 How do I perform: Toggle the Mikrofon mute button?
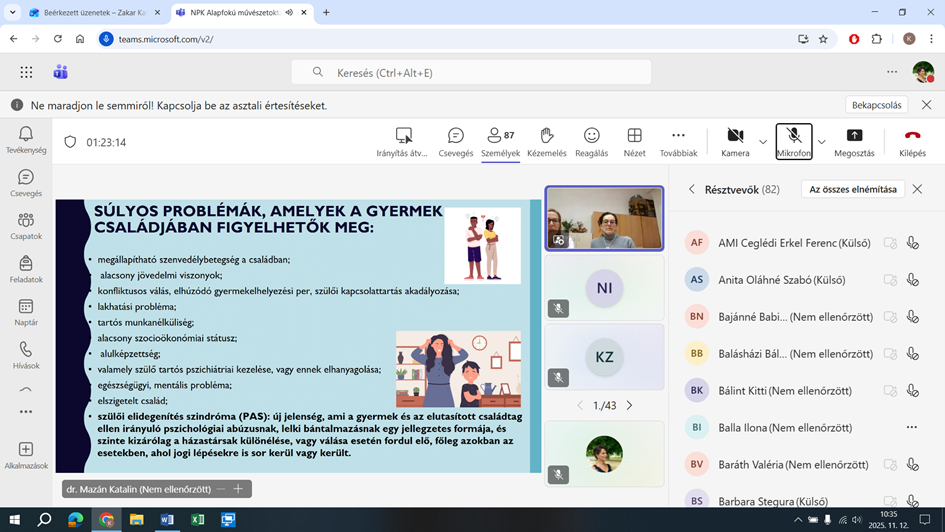[793, 141]
